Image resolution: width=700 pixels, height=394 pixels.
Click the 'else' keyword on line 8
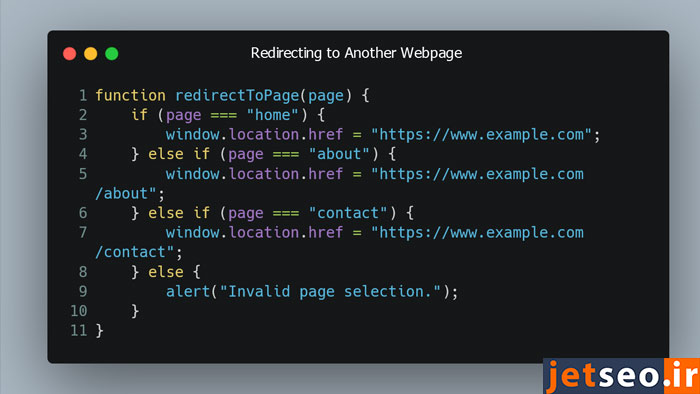166,272
